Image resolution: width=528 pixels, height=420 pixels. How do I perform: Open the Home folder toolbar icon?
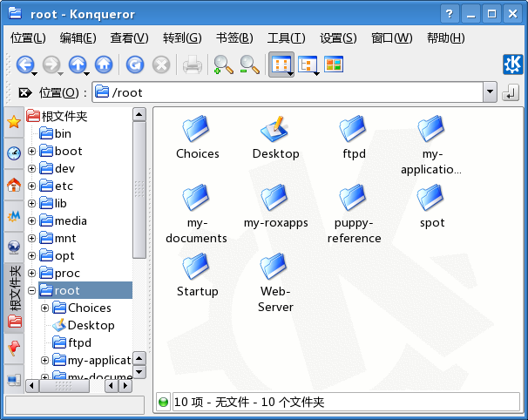click(x=104, y=64)
